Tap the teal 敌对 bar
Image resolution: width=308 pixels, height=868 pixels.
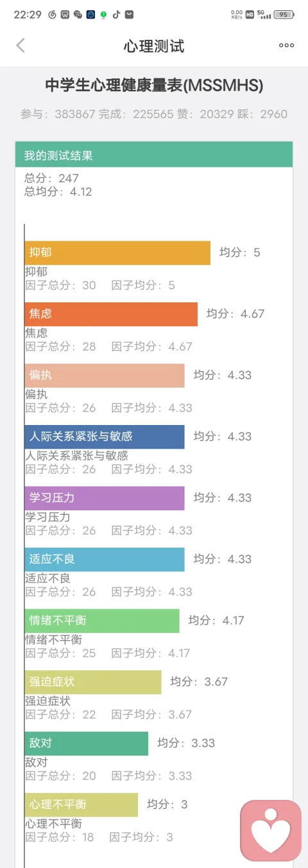(87, 743)
